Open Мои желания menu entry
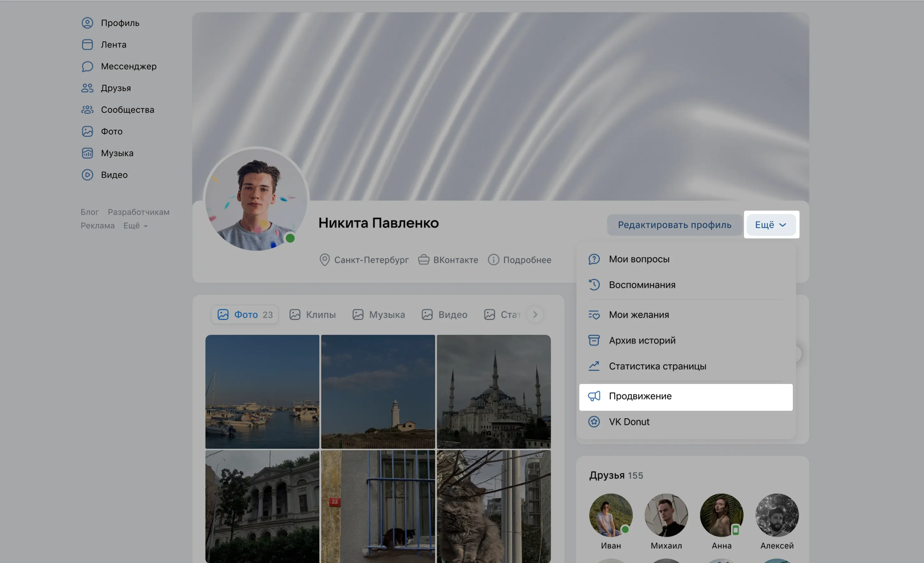The width and height of the screenshot is (924, 563). [686, 315]
